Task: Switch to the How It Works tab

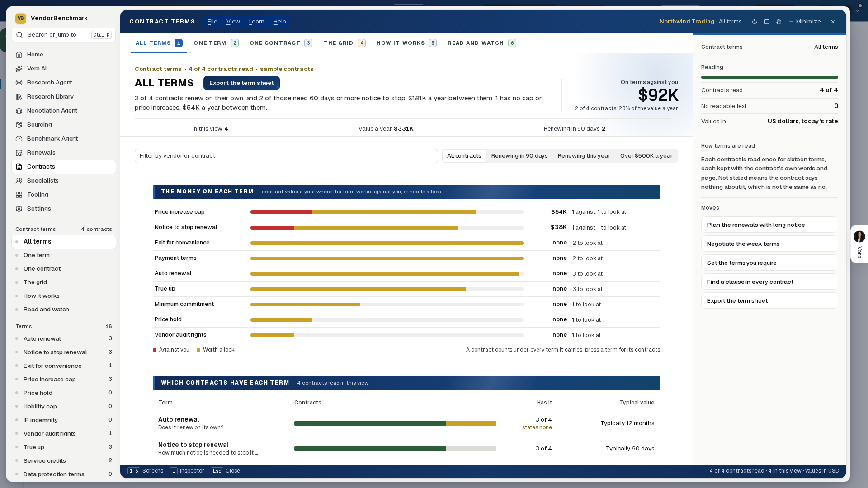Action: (406, 43)
